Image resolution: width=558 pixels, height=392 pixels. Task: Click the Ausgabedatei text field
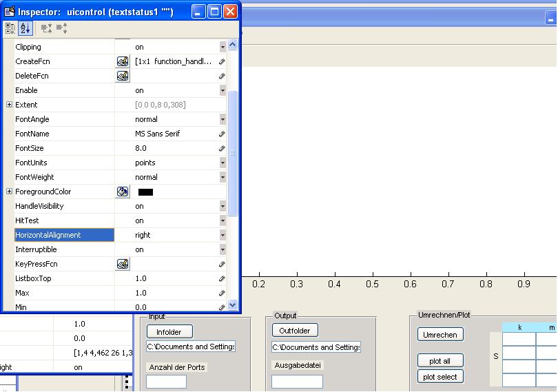(x=297, y=381)
